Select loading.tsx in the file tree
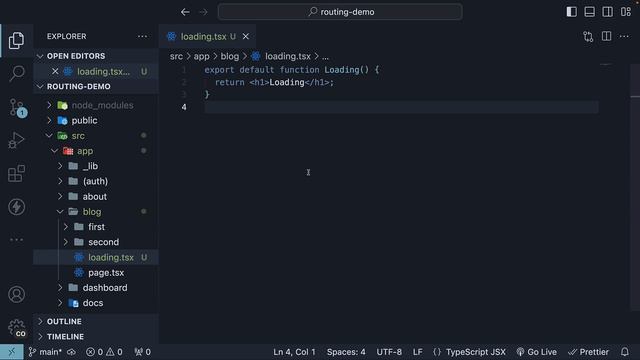This screenshot has width=640, height=360. click(96, 258)
